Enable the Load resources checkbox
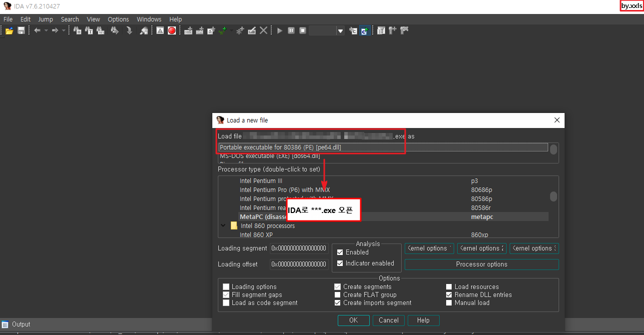 (x=449, y=287)
